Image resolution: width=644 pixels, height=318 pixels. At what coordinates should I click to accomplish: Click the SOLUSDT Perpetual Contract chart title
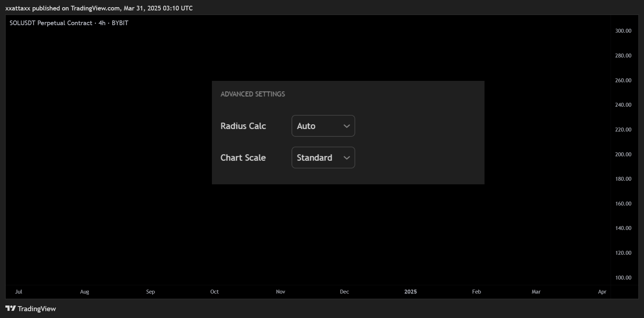(x=69, y=23)
